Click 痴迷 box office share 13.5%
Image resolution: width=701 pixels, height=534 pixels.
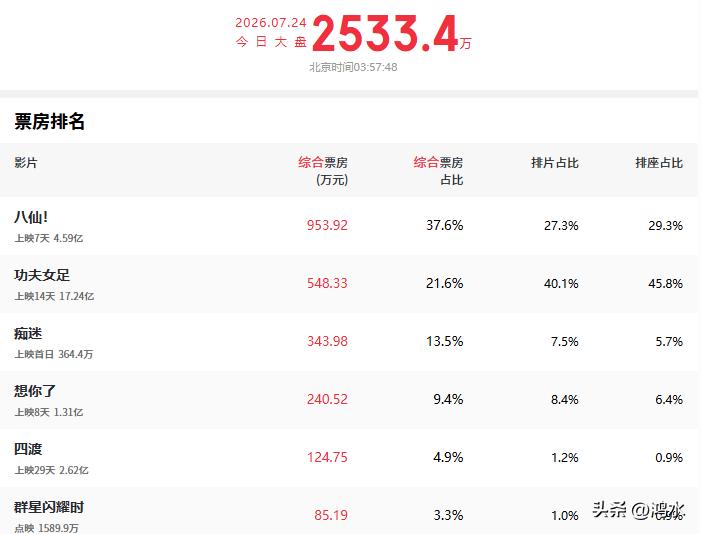pyautogui.click(x=444, y=341)
